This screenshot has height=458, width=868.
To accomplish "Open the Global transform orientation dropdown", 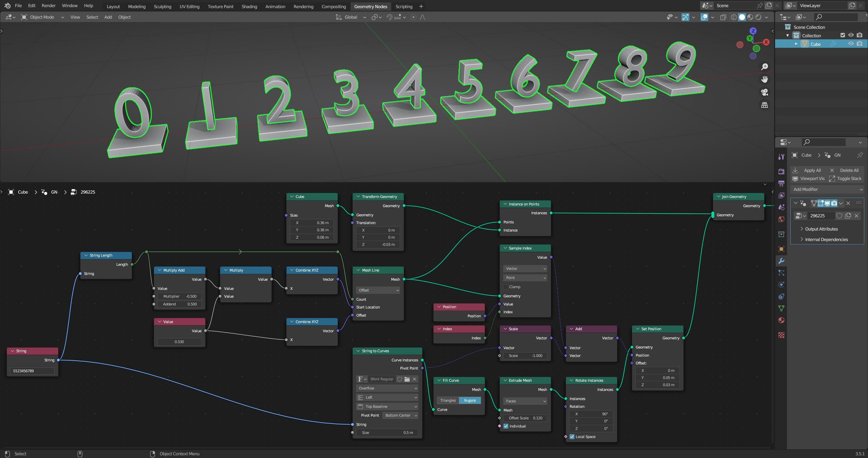I will click(351, 17).
